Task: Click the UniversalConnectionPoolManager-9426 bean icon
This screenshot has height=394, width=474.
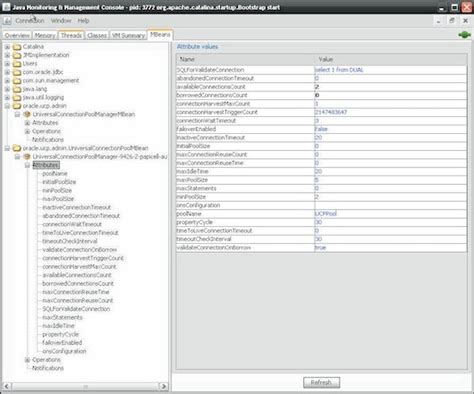Action: (27, 157)
